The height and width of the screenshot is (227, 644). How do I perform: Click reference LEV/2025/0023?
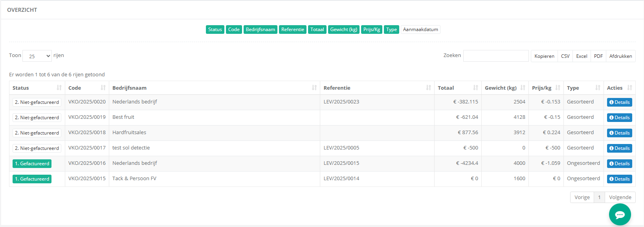point(341,102)
